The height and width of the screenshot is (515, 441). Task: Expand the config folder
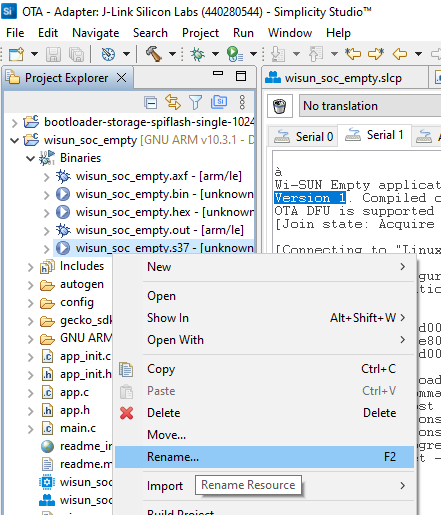[x=30, y=303]
